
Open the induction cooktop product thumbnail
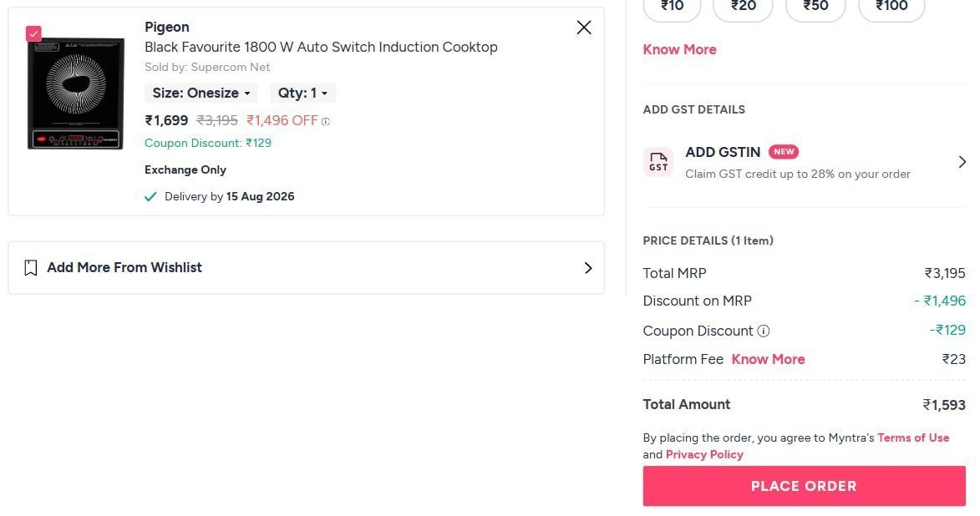click(x=76, y=94)
